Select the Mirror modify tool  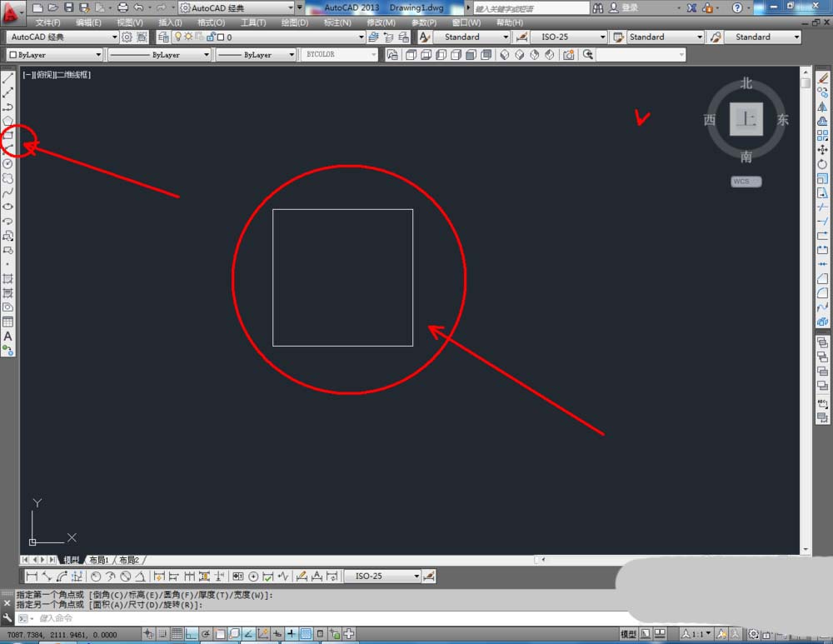pos(822,107)
